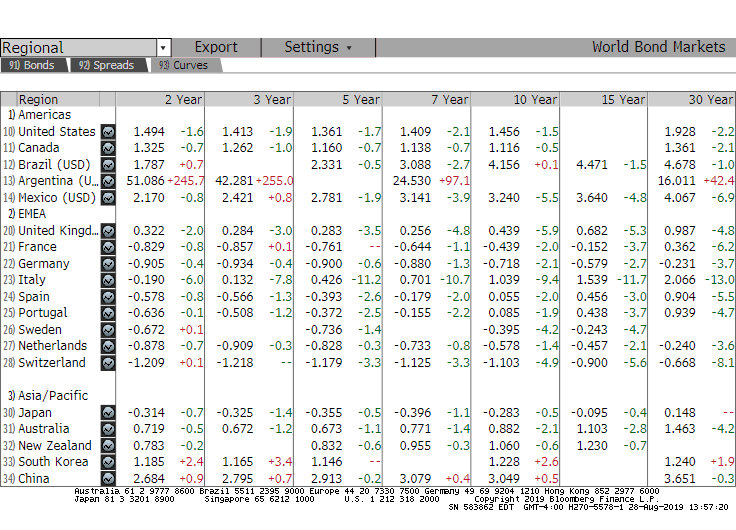Open chart icon for Netherlands row

[108, 346]
